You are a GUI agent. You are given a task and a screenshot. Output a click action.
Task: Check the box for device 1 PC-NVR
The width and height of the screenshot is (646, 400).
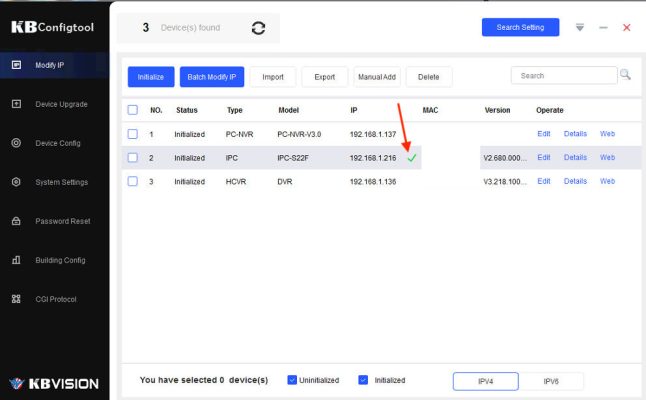pyautogui.click(x=133, y=134)
